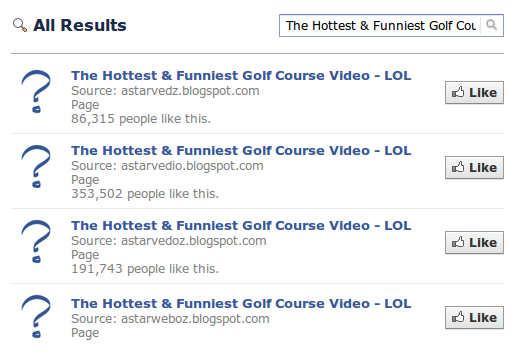Screen dimensions: 522x363
Task: Click source text astarvedio.blogspot.com
Action: point(192,166)
